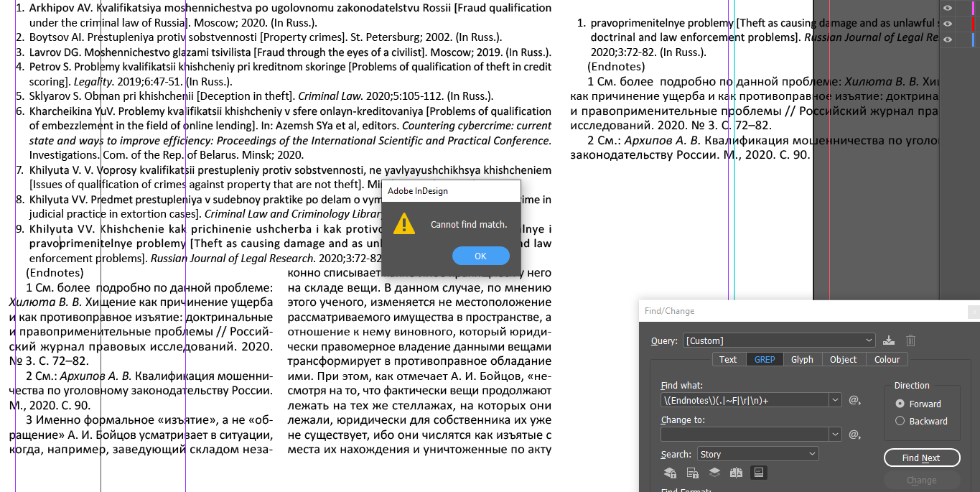Click reference 6 "Kharcheikina YuV." text
980x492 pixels.
click(x=73, y=111)
